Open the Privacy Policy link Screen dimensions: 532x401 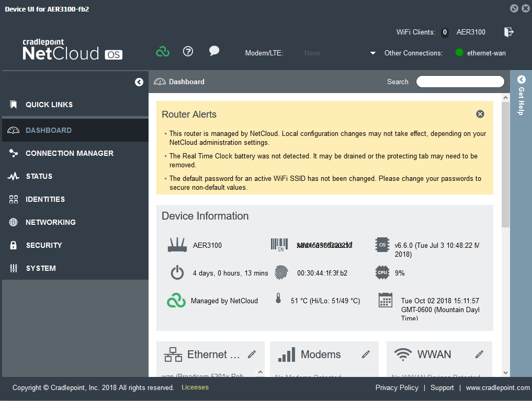tap(397, 387)
